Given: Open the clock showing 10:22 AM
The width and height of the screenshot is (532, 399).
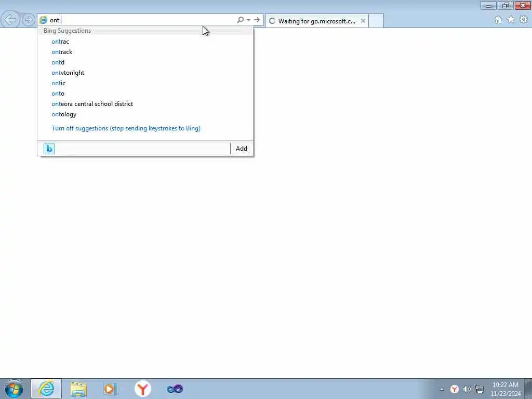Looking at the screenshot, I should pos(505,389).
